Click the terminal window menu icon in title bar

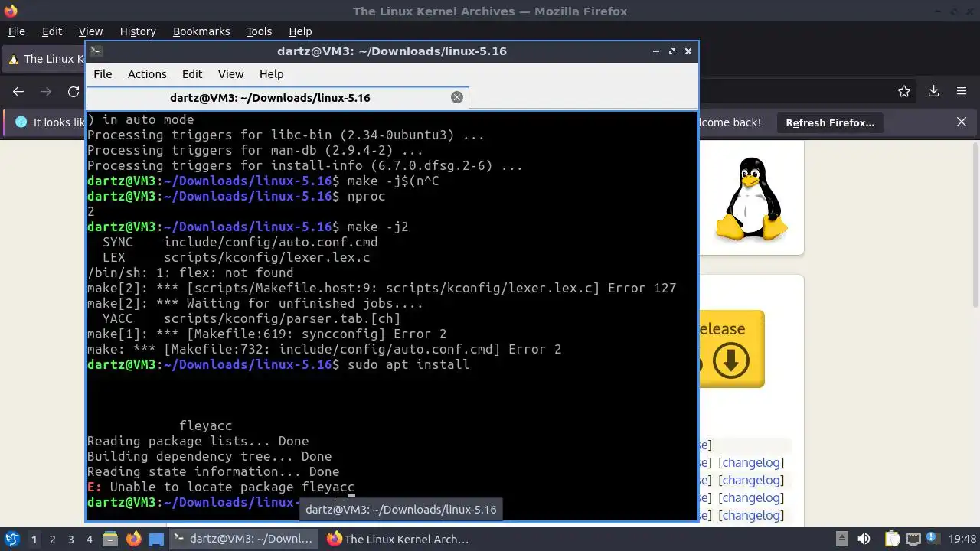click(x=96, y=51)
